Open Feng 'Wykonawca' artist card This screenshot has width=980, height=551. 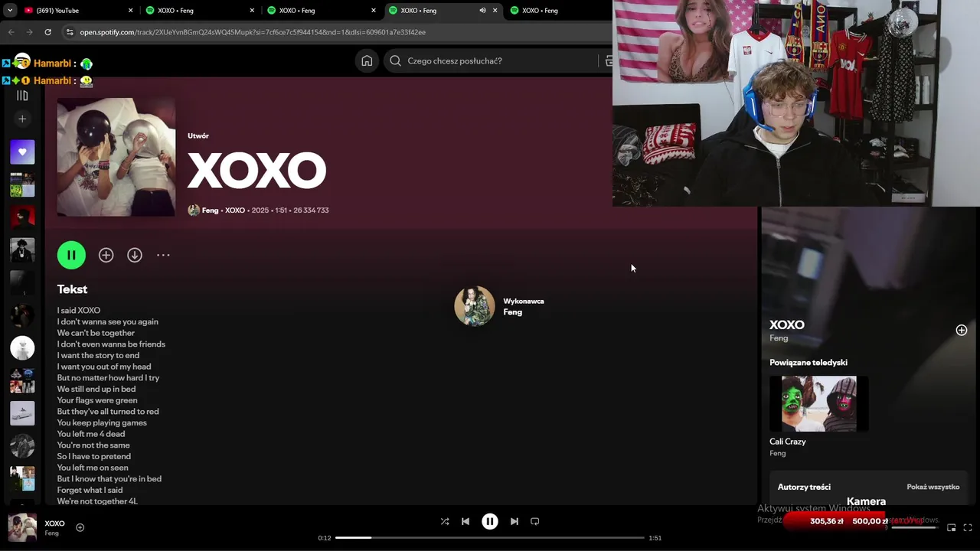[x=499, y=306]
